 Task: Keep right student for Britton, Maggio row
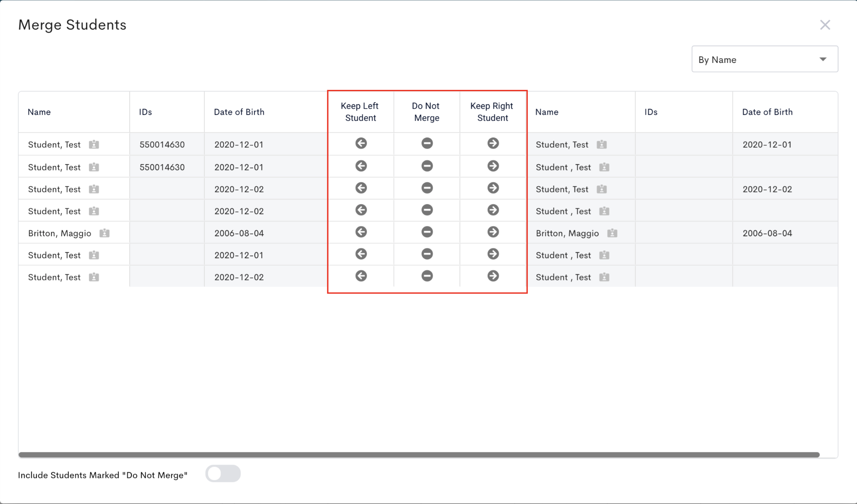tap(493, 232)
